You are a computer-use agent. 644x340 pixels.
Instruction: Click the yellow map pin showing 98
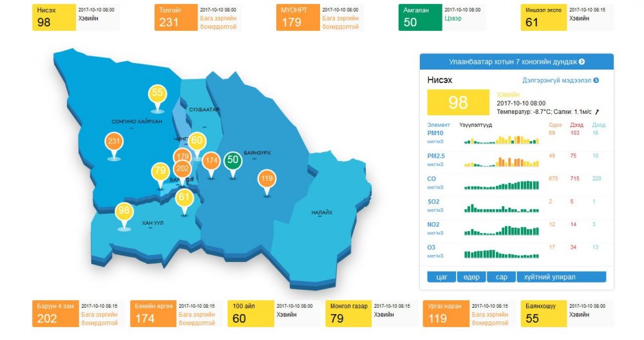click(124, 211)
